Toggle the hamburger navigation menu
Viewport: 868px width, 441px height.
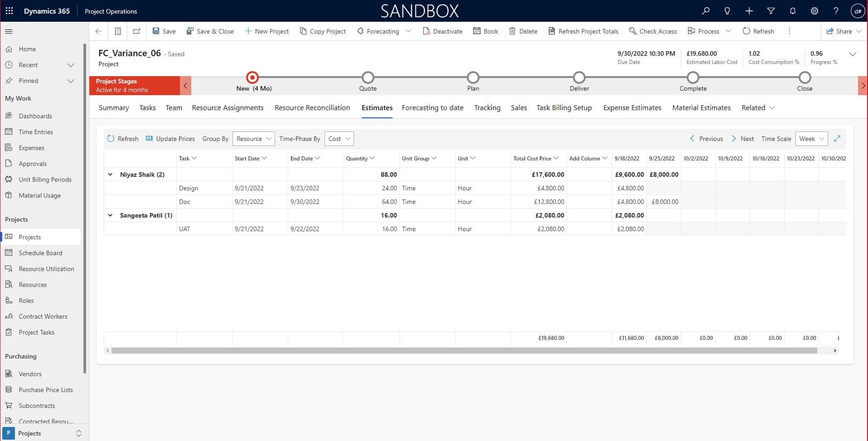pyautogui.click(x=9, y=31)
